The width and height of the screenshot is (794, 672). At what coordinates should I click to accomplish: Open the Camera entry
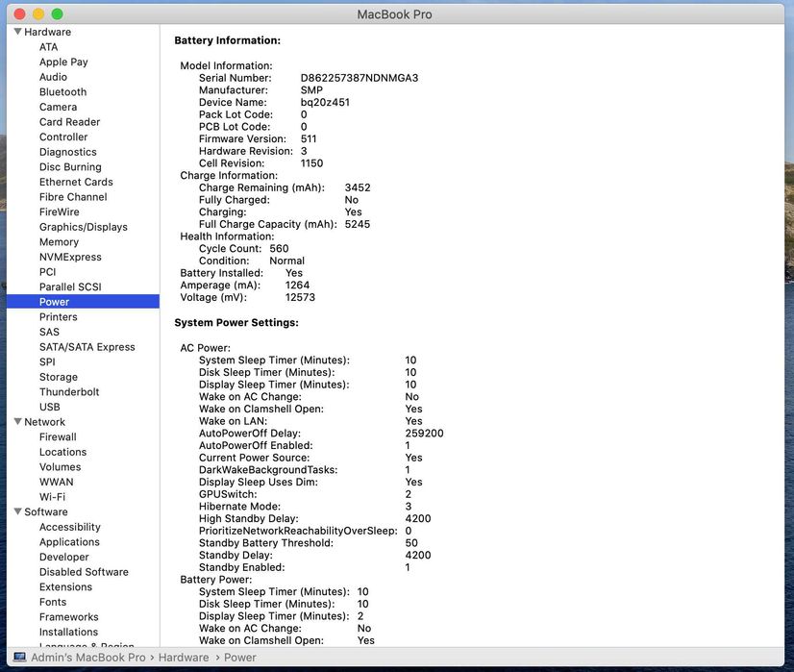click(59, 107)
